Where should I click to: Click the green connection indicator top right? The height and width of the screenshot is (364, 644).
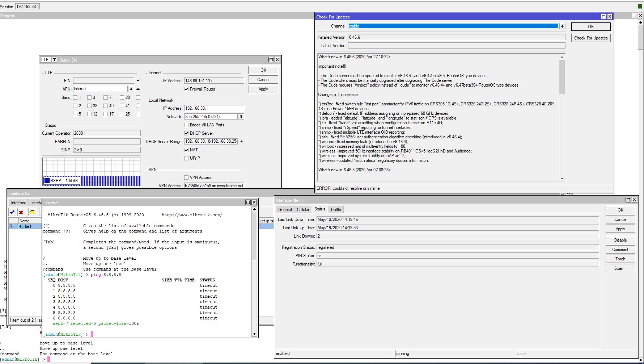click(x=640, y=6)
